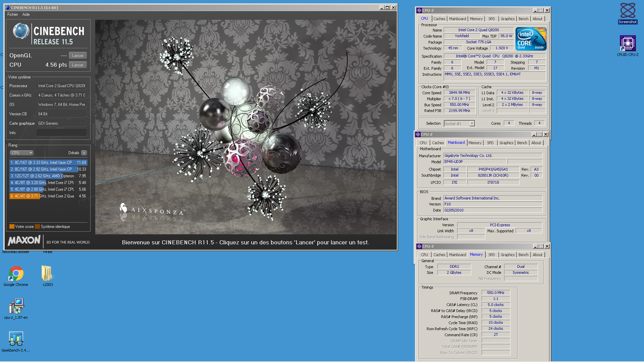Screen dimensions: 644x362
Task: Minimize the Cinebench window
Action: coord(381,7)
